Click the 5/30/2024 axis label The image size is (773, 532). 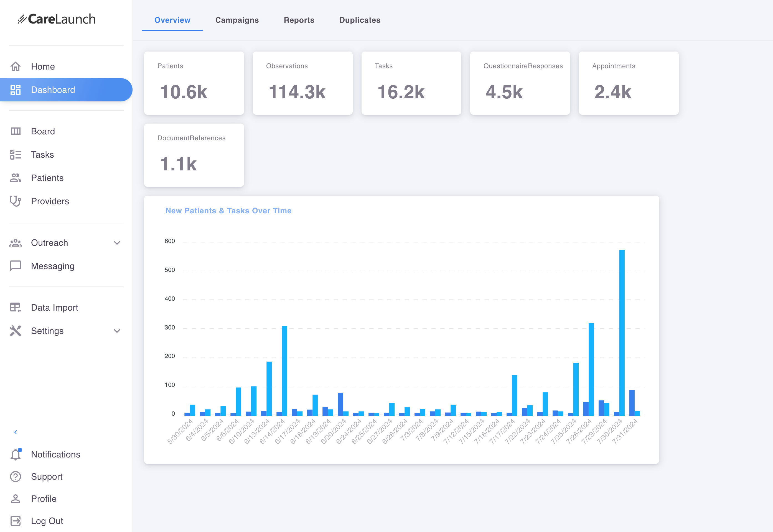point(180,431)
